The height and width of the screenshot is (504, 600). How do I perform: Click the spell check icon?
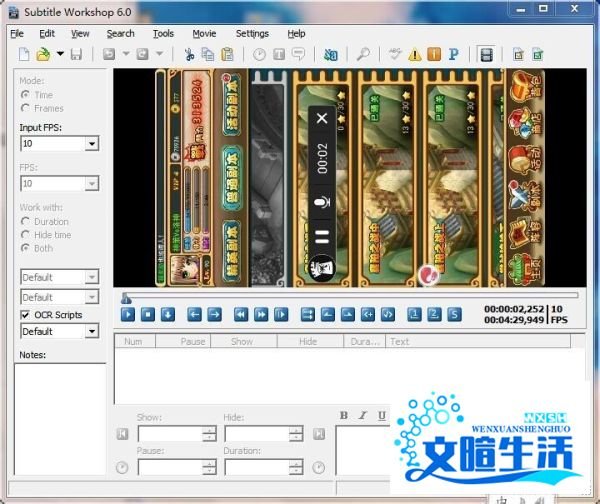[x=395, y=54]
